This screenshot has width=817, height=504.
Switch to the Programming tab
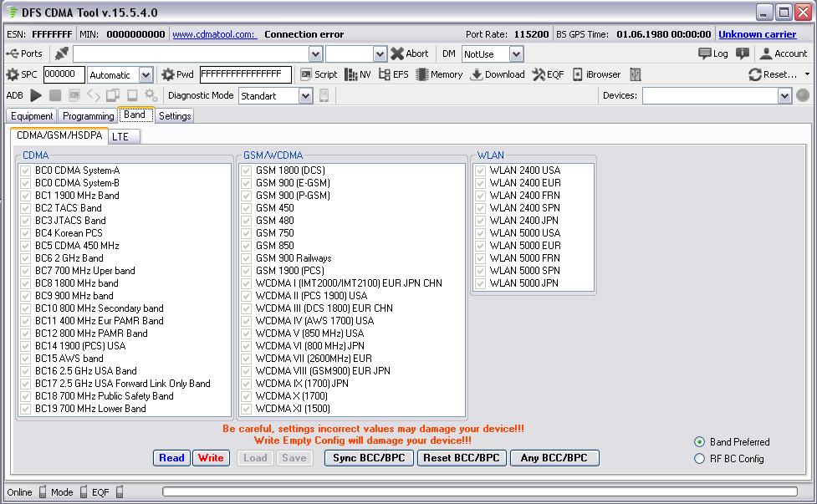pyautogui.click(x=88, y=115)
